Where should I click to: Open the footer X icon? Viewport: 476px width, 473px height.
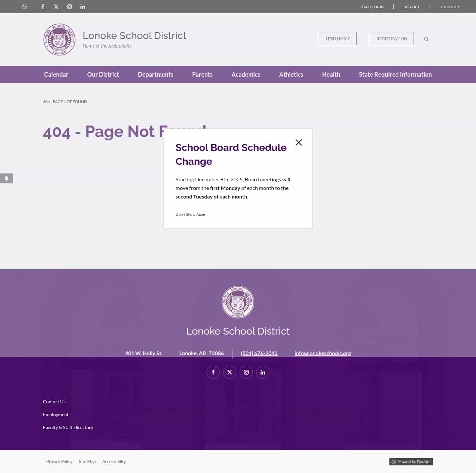pos(229,372)
